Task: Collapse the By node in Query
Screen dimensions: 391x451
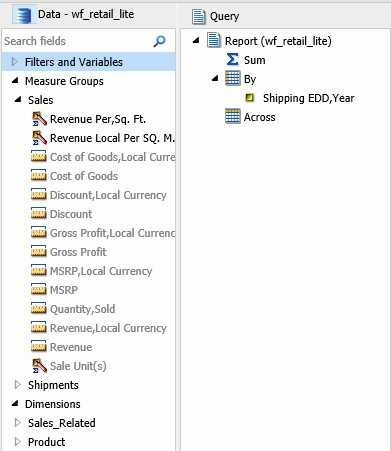Action: click(215, 79)
